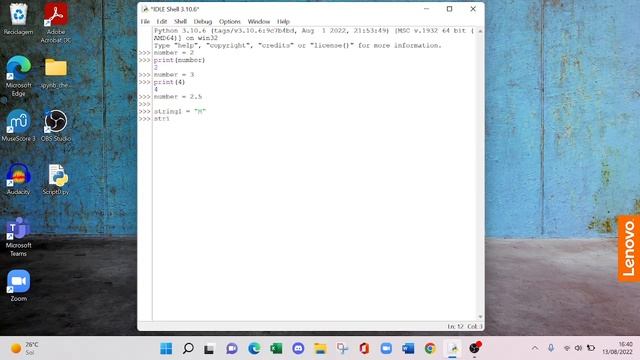
Task: Open the weather widget showing 26°C
Action: [24, 349]
